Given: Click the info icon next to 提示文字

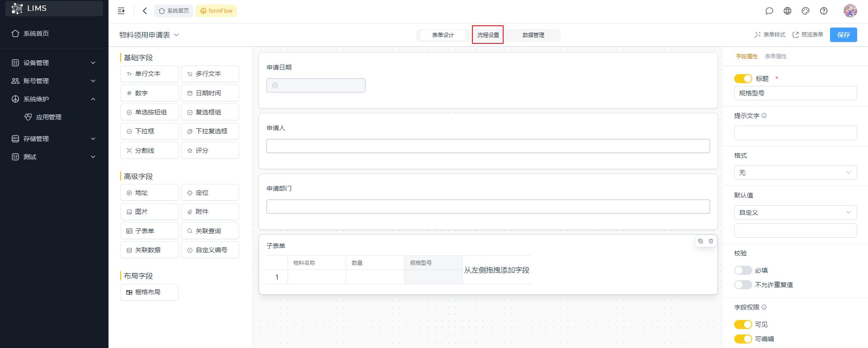Looking at the screenshot, I should coord(764,116).
